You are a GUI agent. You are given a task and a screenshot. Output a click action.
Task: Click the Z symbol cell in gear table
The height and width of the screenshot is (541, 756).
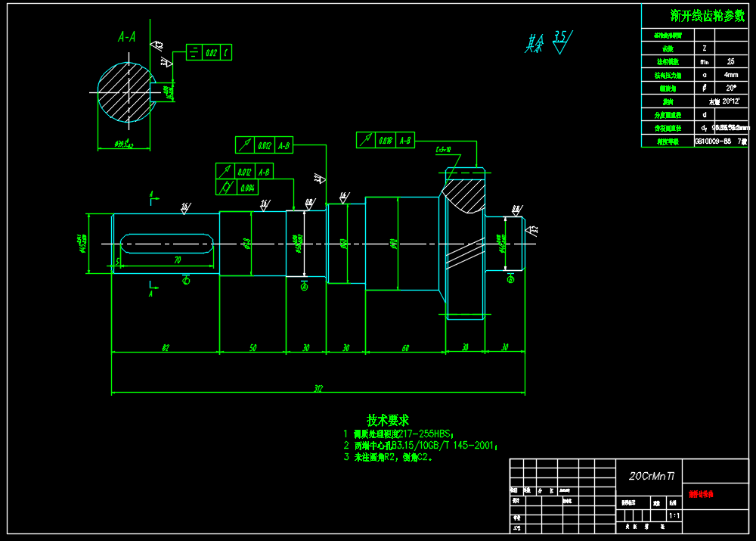tap(705, 48)
